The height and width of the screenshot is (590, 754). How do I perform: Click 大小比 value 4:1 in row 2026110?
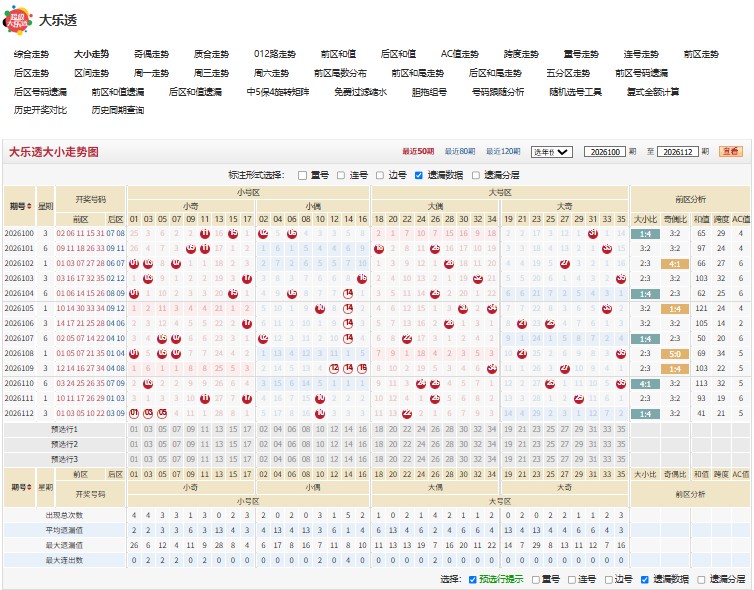[x=645, y=384]
